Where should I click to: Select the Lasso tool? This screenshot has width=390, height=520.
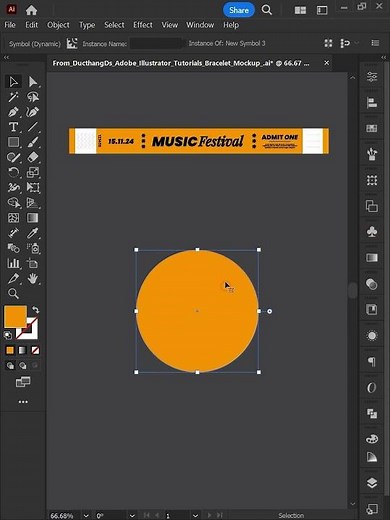[x=33, y=97]
